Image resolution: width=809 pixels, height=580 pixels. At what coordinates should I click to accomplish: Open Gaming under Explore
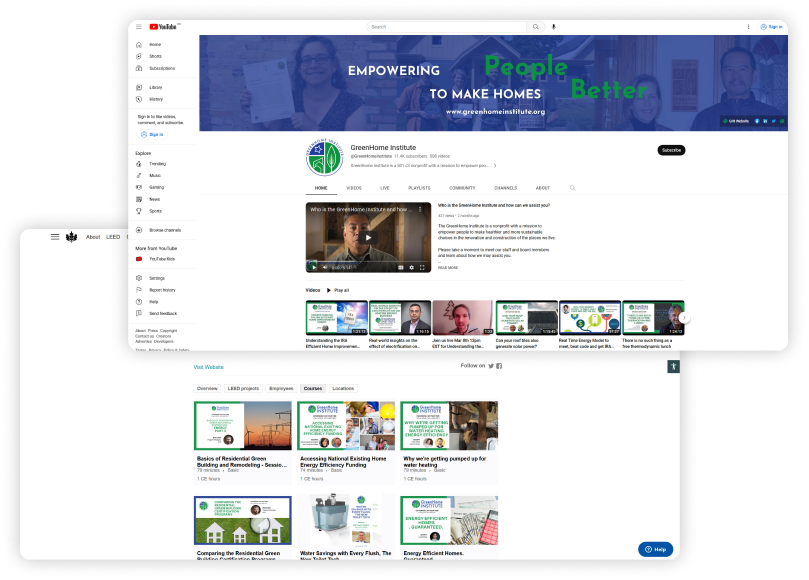151,187
